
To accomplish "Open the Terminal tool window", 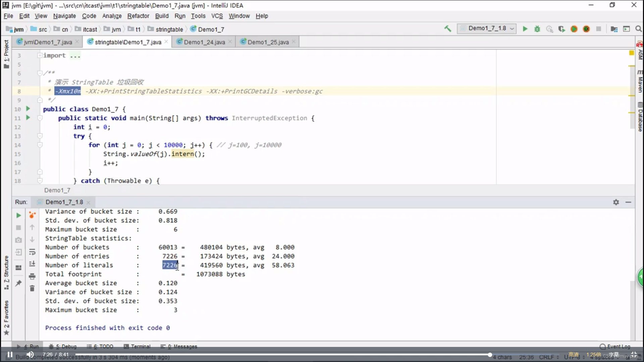I will pos(137,346).
